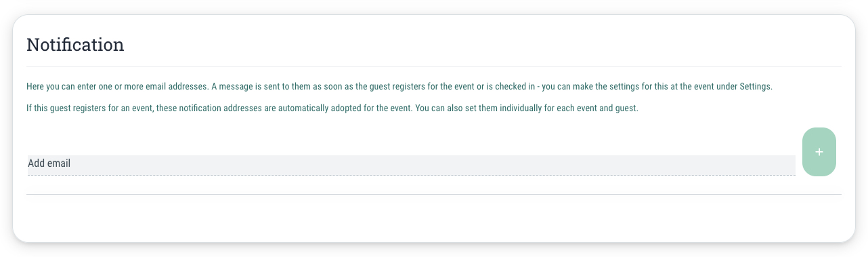Viewport: 868px width, 257px height.
Task: Click the empty area at the card bottom
Action: click(x=433, y=217)
